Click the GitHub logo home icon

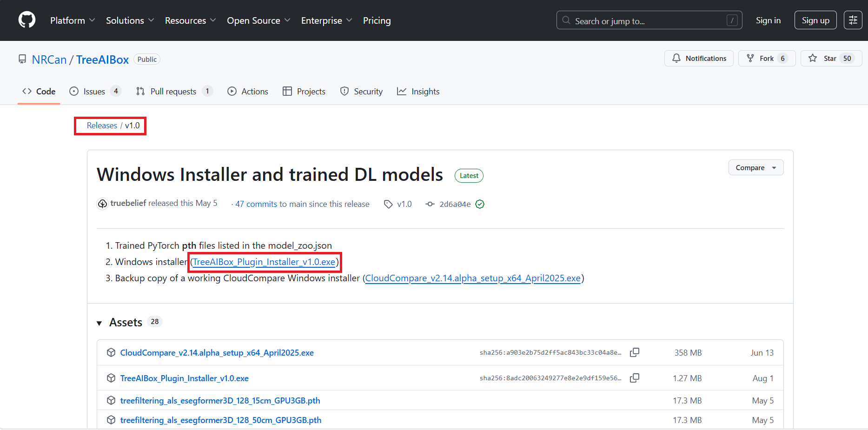click(x=27, y=20)
